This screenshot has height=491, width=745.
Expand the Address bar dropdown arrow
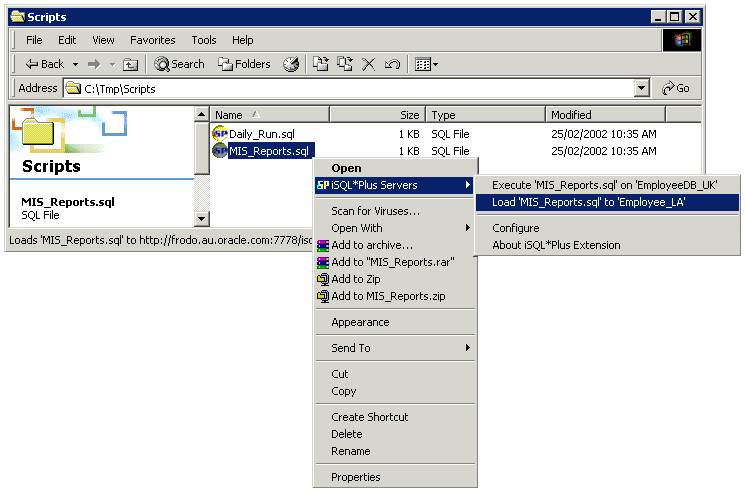tap(642, 88)
